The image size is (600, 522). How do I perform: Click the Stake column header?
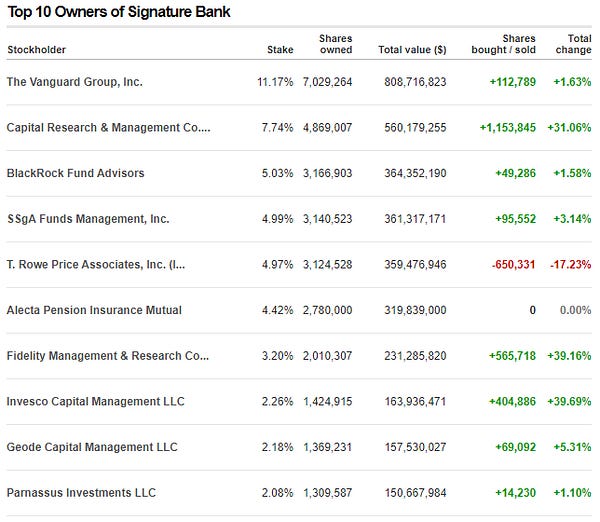tap(280, 50)
